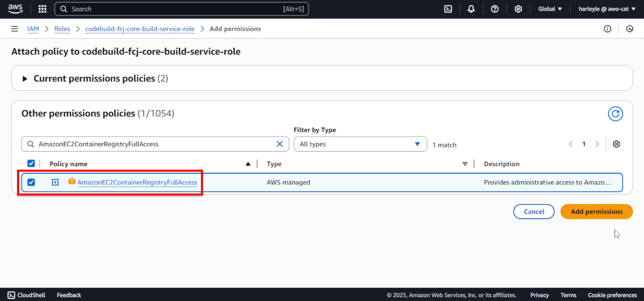This screenshot has height=301, width=644.
Task: Open table preferences gear icon
Action: click(616, 144)
